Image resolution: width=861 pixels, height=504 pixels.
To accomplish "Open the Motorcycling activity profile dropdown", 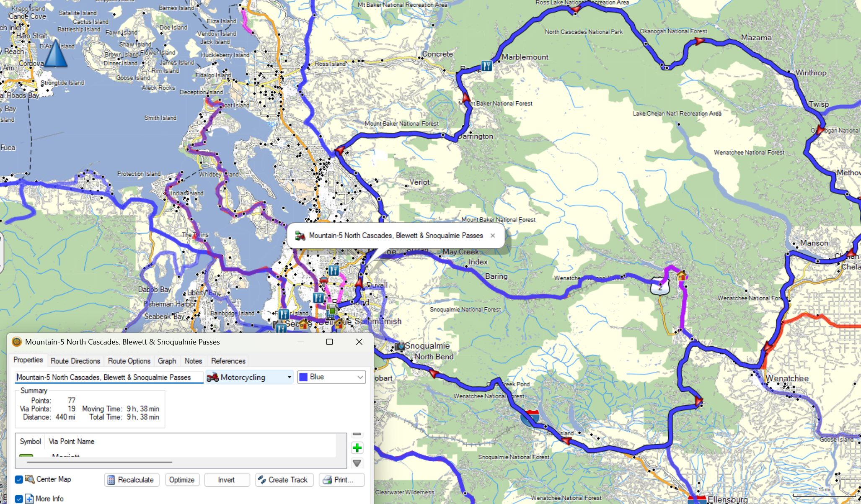I will (249, 377).
